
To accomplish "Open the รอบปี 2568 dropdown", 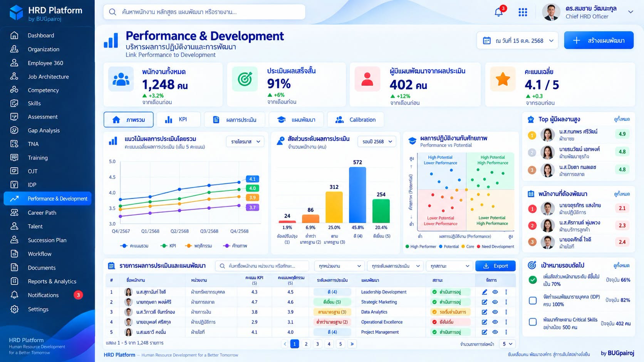I will point(377,142).
